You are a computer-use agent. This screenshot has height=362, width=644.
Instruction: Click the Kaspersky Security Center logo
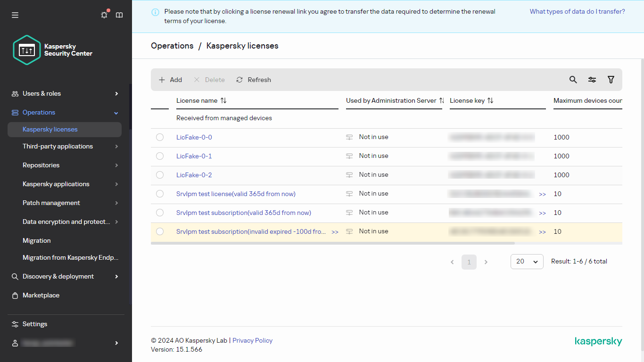coord(26,50)
